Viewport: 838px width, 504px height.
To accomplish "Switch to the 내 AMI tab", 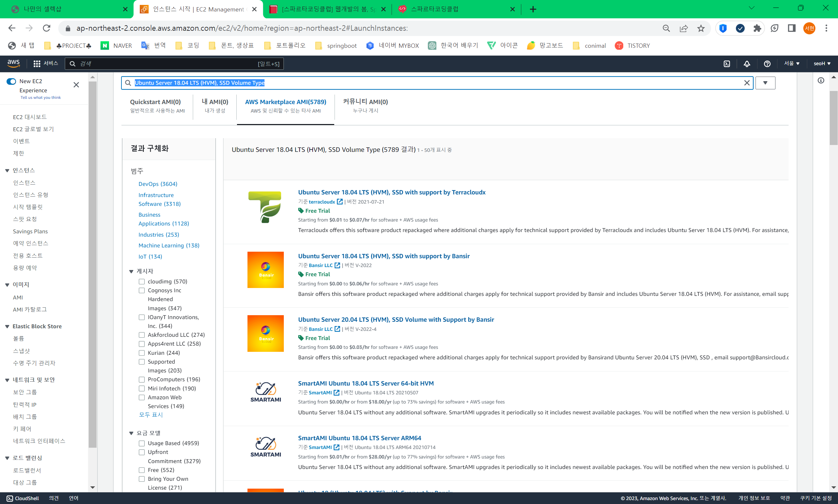I will click(x=215, y=106).
